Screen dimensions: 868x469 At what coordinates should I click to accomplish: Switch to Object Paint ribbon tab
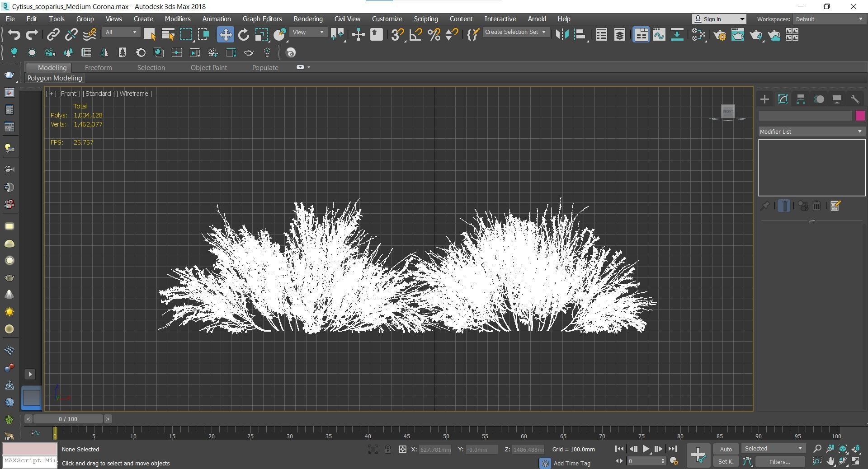pyautogui.click(x=208, y=67)
